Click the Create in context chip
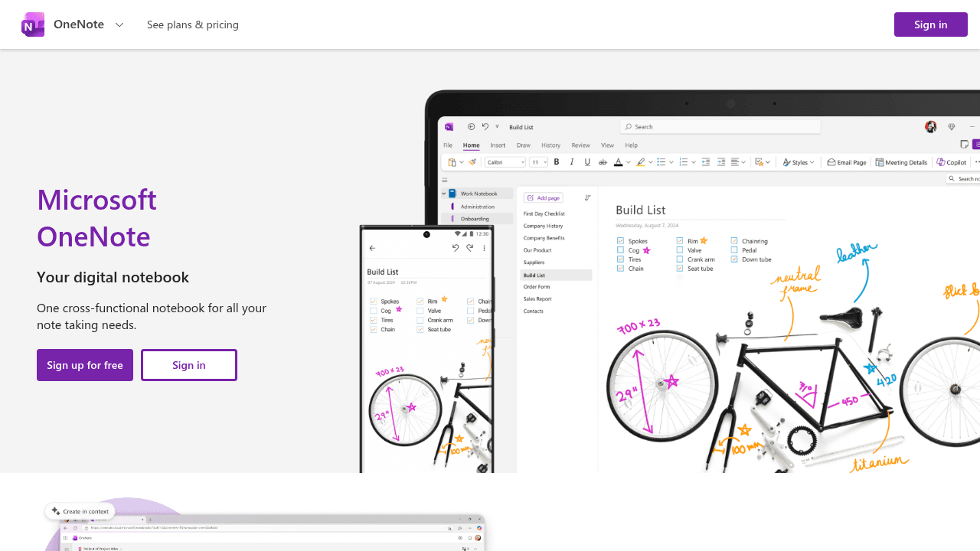This screenshot has width=980, height=551. [x=80, y=511]
